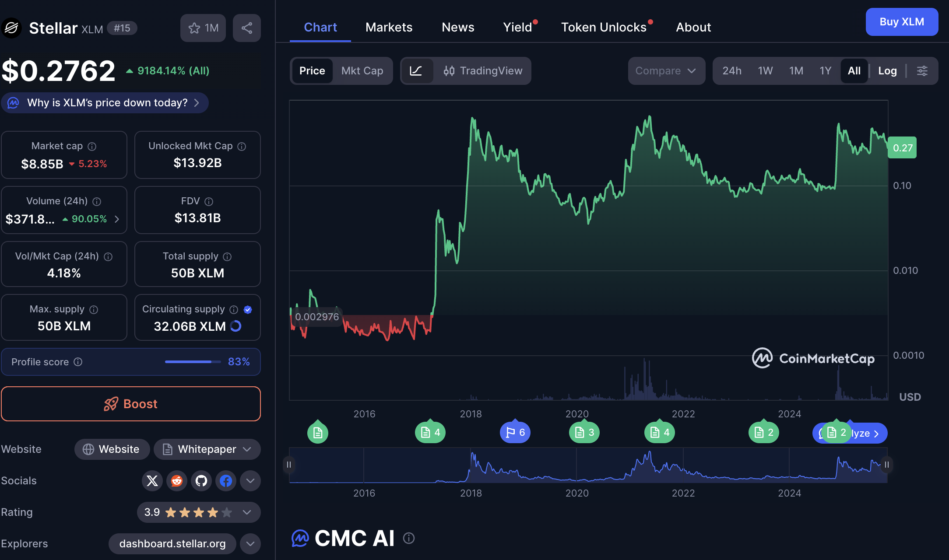The height and width of the screenshot is (560, 949).
Task: Switch to line chart view icon
Action: [x=416, y=71]
